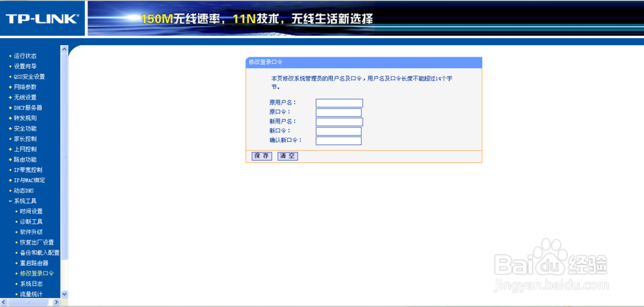Open 重启路由器 submenu item

coord(34,263)
